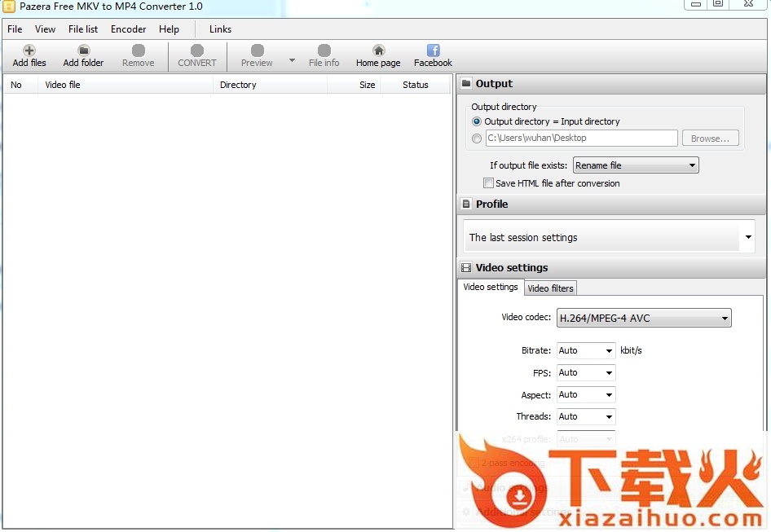
Task: Enable Save HTML file after conversion
Action: 489,183
